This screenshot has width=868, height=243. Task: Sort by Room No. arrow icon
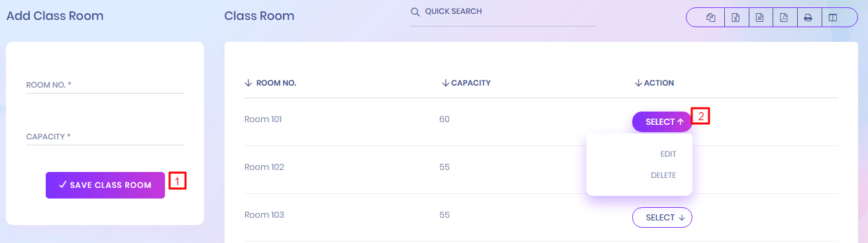click(x=248, y=83)
